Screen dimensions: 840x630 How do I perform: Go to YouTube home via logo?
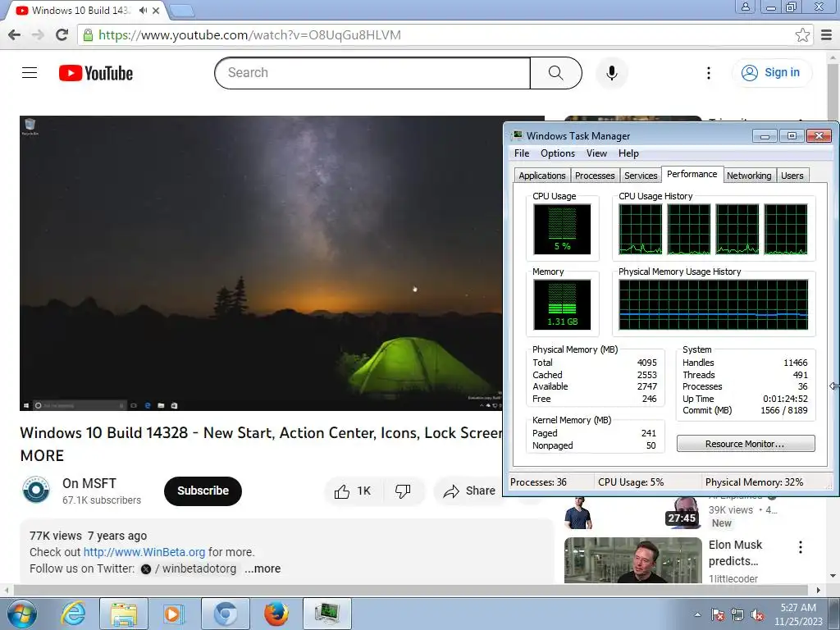pos(96,73)
